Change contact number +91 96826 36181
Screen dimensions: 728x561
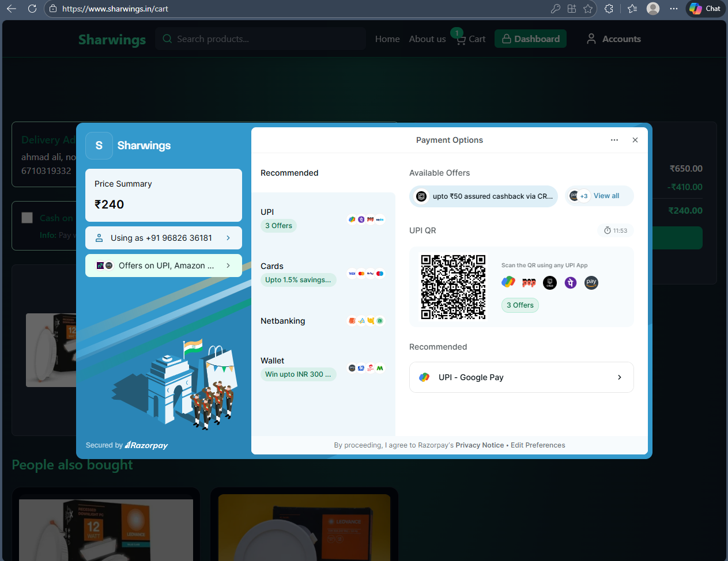164,238
